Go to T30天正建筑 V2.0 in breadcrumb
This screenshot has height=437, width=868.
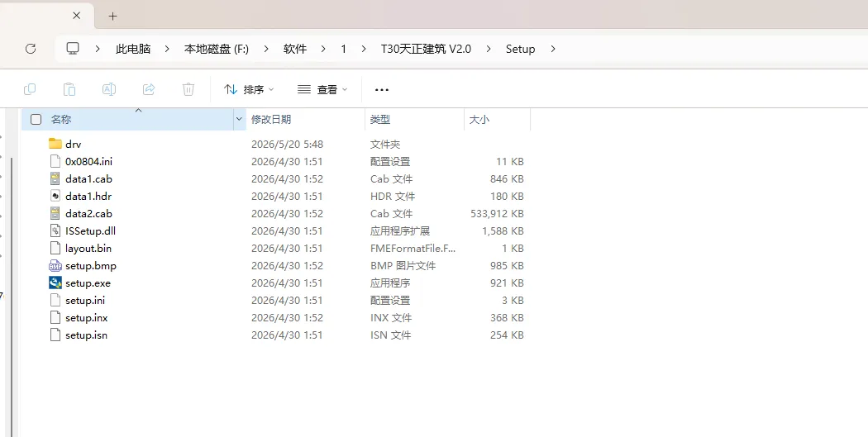(426, 49)
